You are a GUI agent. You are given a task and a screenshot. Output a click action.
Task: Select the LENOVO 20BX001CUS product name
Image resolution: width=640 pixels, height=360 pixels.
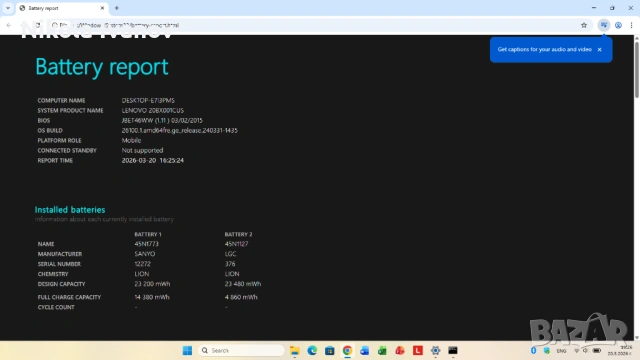pyautogui.click(x=153, y=111)
